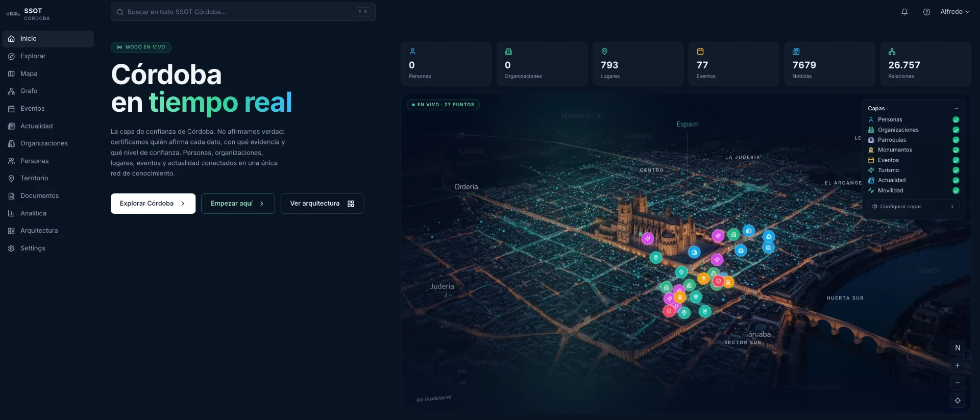Click the Personas stat card icon
Viewport: 980px width, 420px height.
coord(412,52)
